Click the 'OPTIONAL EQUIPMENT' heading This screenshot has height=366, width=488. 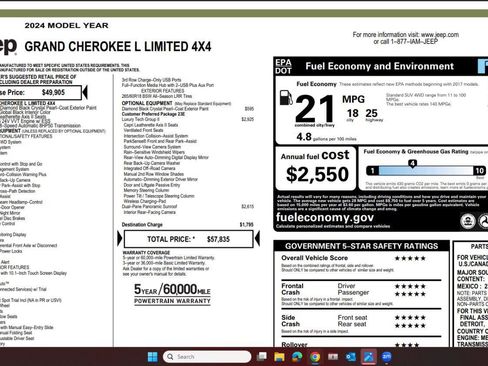pyautogui.click(x=147, y=103)
